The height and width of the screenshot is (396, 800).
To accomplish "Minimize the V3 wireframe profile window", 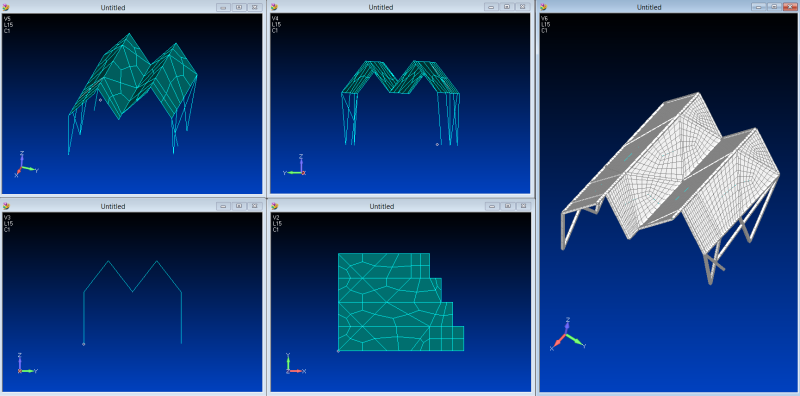I will coord(223,206).
